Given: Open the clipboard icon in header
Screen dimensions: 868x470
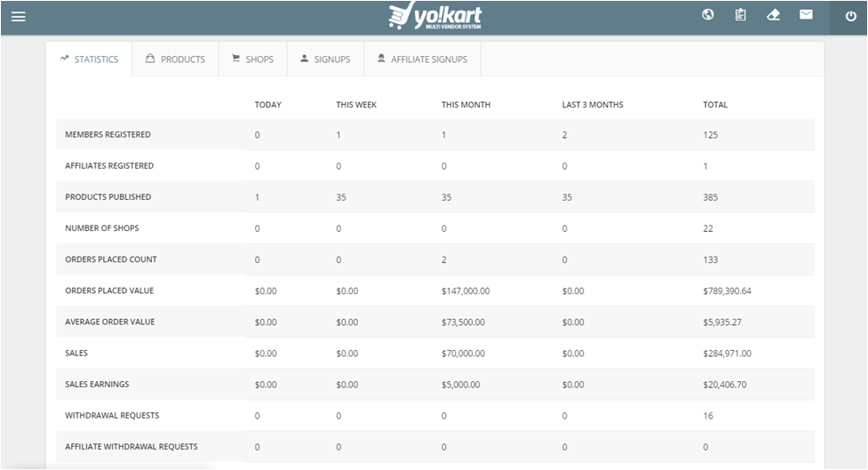Looking at the screenshot, I should (740, 15).
